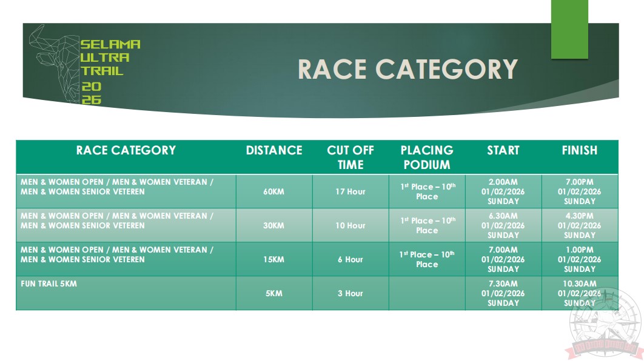Click the START column header
This screenshot has width=644, height=361.
pyautogui.click(x=503, y=151)
